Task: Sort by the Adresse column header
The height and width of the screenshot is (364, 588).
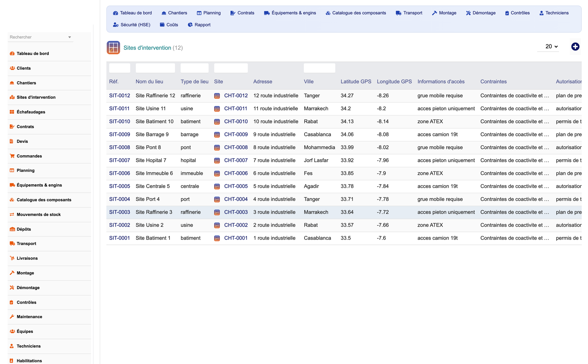Action: (x=263, y=82)
